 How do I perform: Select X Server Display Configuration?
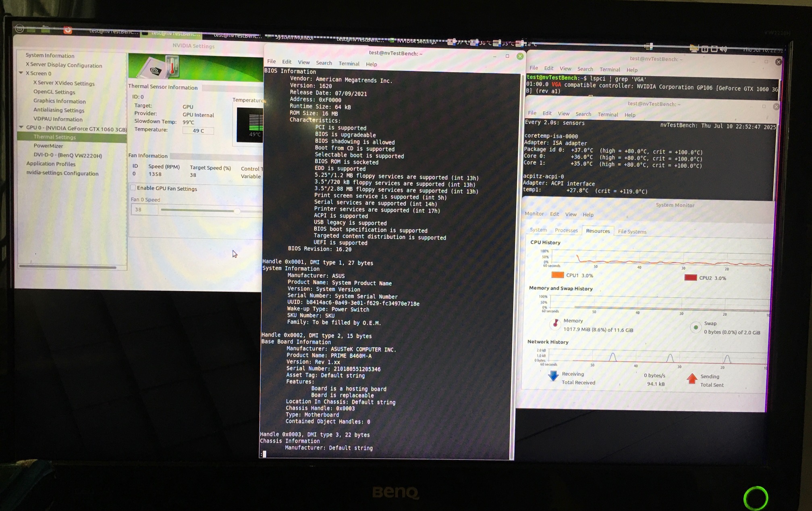pyautogui.click(x=64, y=65)
